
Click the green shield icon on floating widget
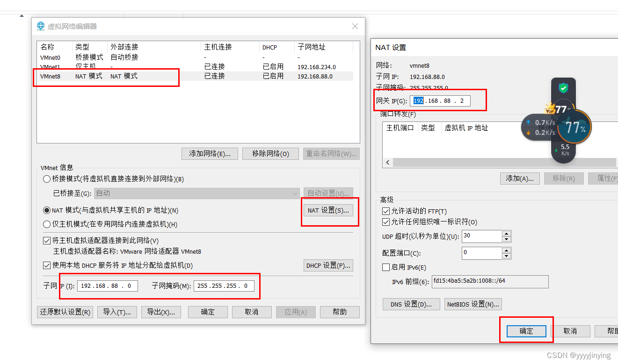pos(563,87)
